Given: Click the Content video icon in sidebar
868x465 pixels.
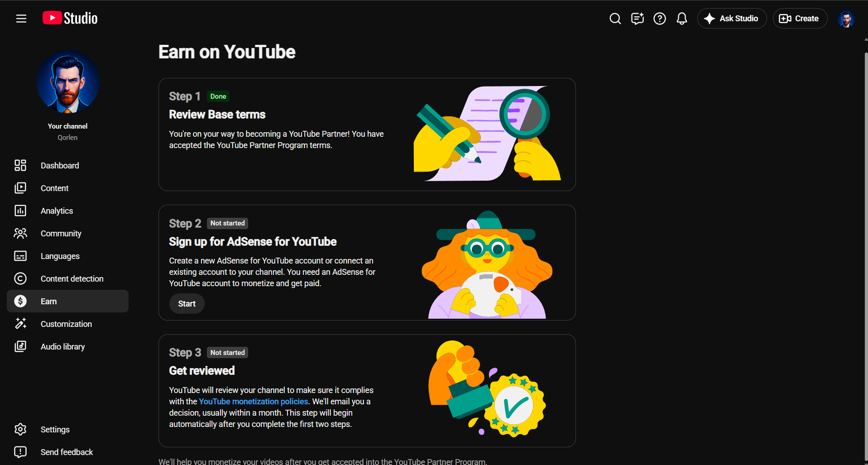Looking at the screenshot, I should [20, 188].
